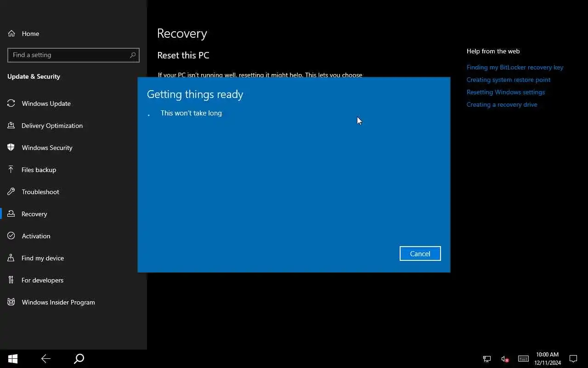Select Delivery Optimization in sidebar

pyautogui.click(x=52, y=126)
